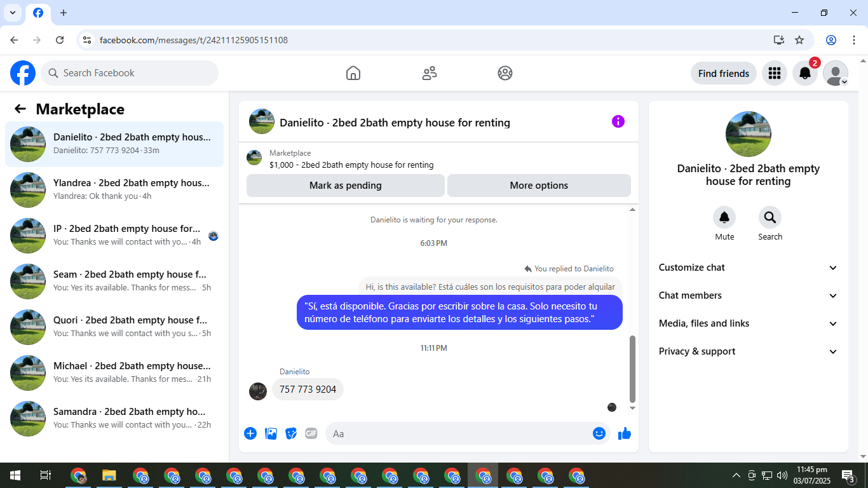Click the chat scrollbar up arrow
Image resolution: width=868 pixels, height=488 pixels.
click(x=632, y=210)
